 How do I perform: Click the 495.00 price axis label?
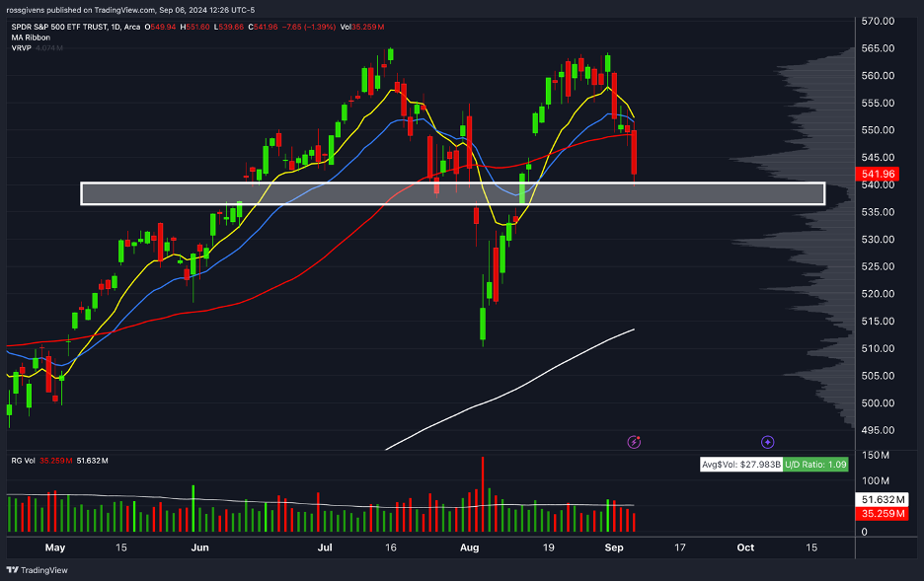coord(878,431)
